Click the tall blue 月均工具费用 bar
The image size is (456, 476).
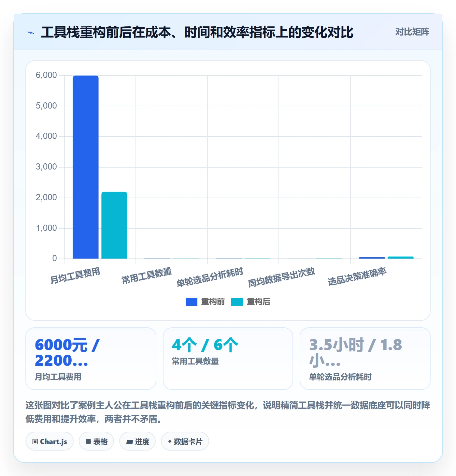(x=86, y=167)
